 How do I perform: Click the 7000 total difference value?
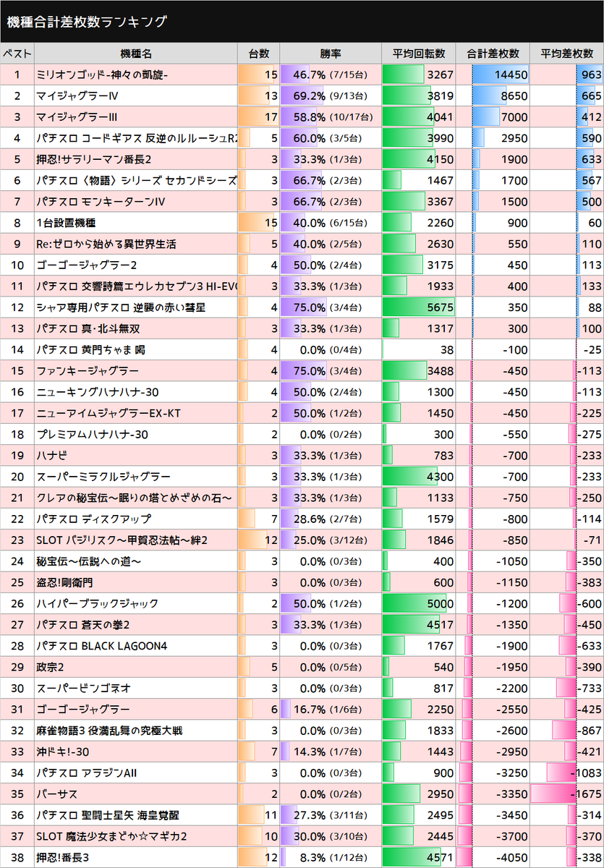[x=514, y=117]
